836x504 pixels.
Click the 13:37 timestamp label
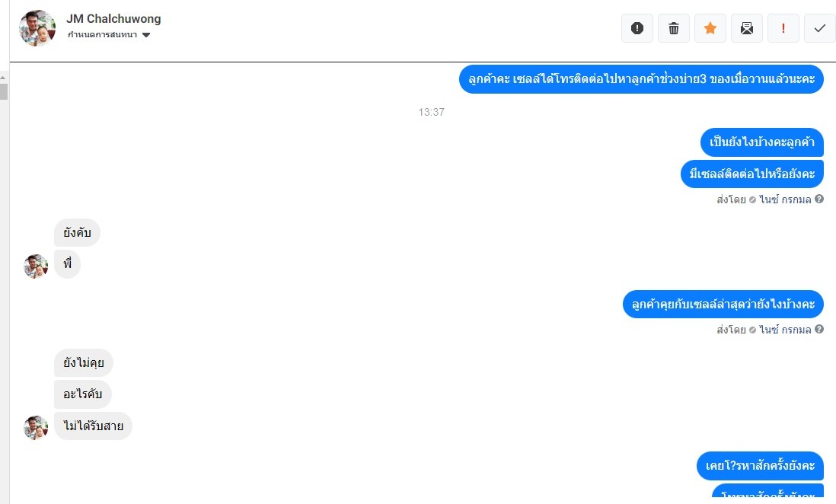tap(431, 112)
